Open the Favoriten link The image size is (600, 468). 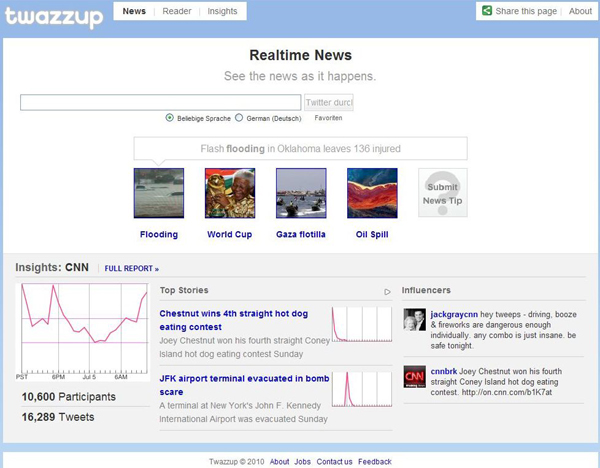(x=328, y=118)
